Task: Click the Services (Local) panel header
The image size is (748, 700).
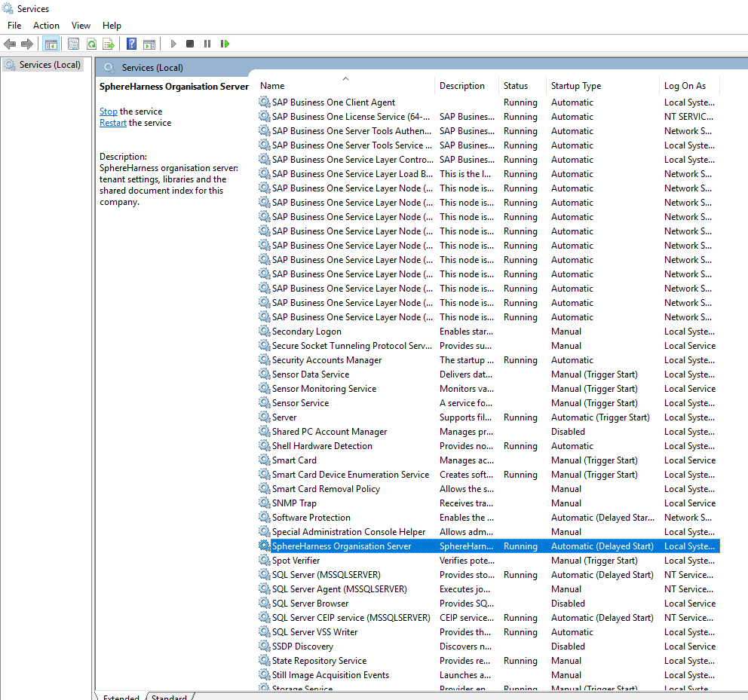Action: [152, 68]
